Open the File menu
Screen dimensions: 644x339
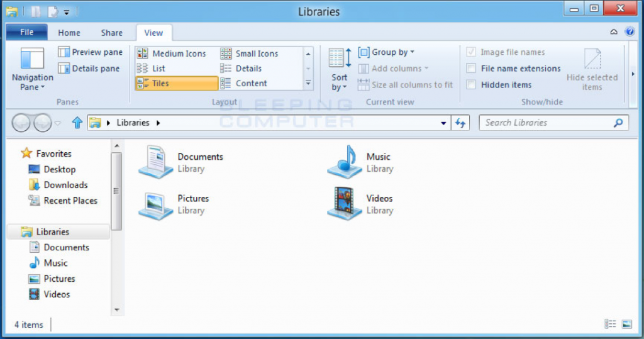click(26, 32)
